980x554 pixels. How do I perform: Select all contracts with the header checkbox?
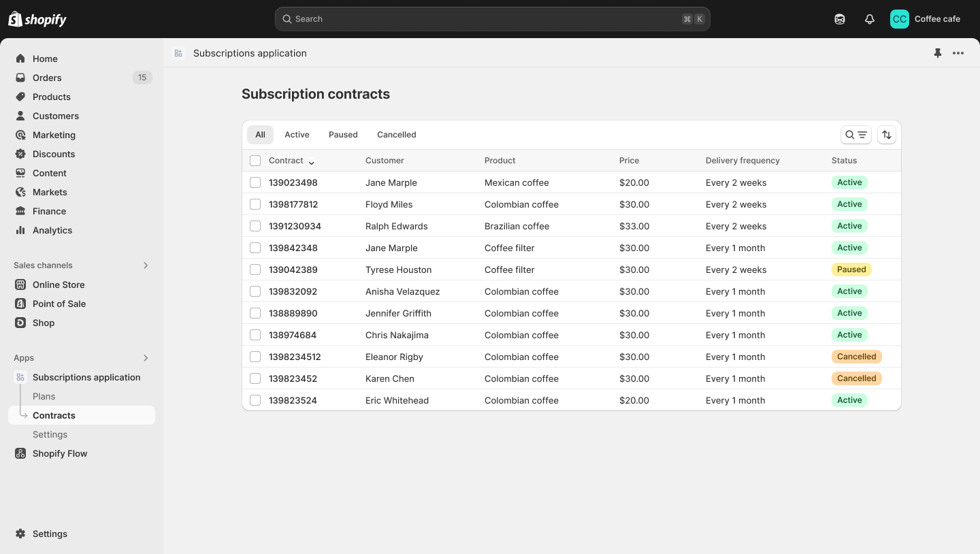[x=255, y=161]
